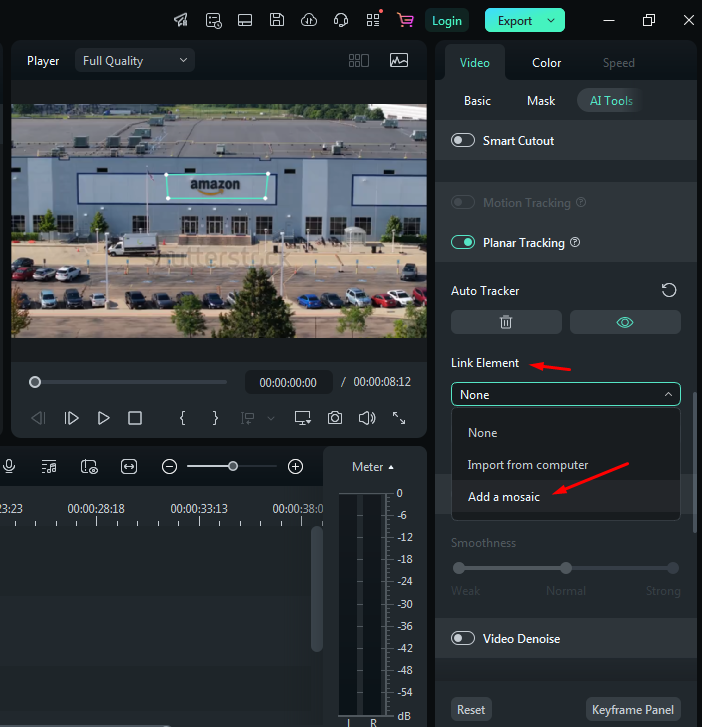Enable the Video Denoise toggle
Viewport: 702px width, 727px height.
[463, 638]
